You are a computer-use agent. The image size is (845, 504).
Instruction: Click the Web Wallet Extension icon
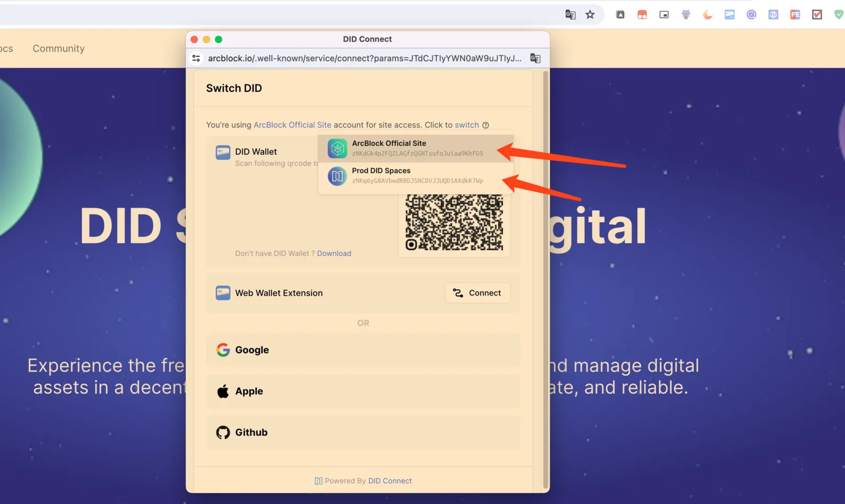point(223,293)
